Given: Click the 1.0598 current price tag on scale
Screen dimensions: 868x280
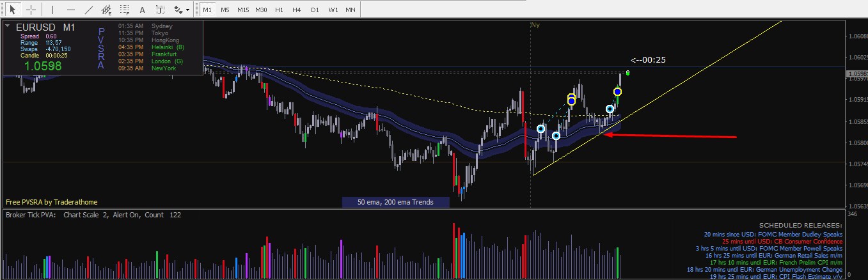Looking at the screenshot, I should (857, 74).
